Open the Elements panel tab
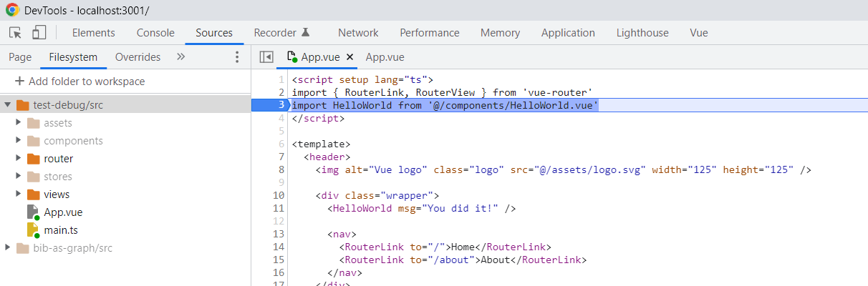 pos(94,33)
